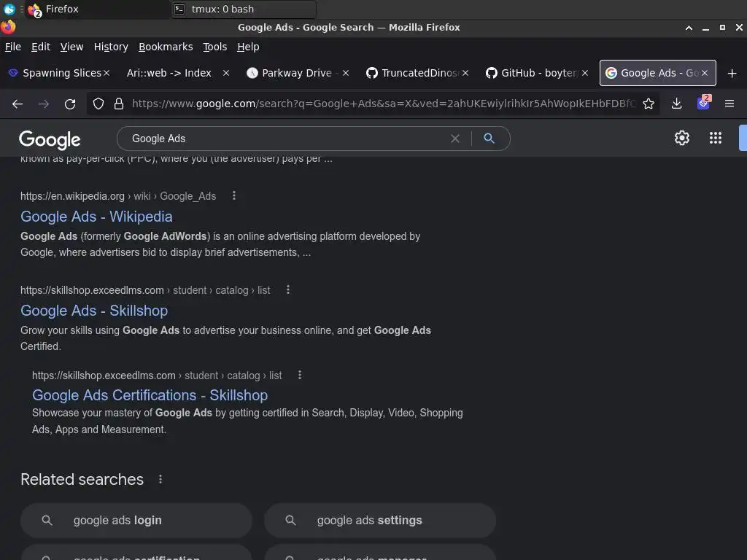View site security padlock info
The image size is (747, 560).
tap(119, 104)
